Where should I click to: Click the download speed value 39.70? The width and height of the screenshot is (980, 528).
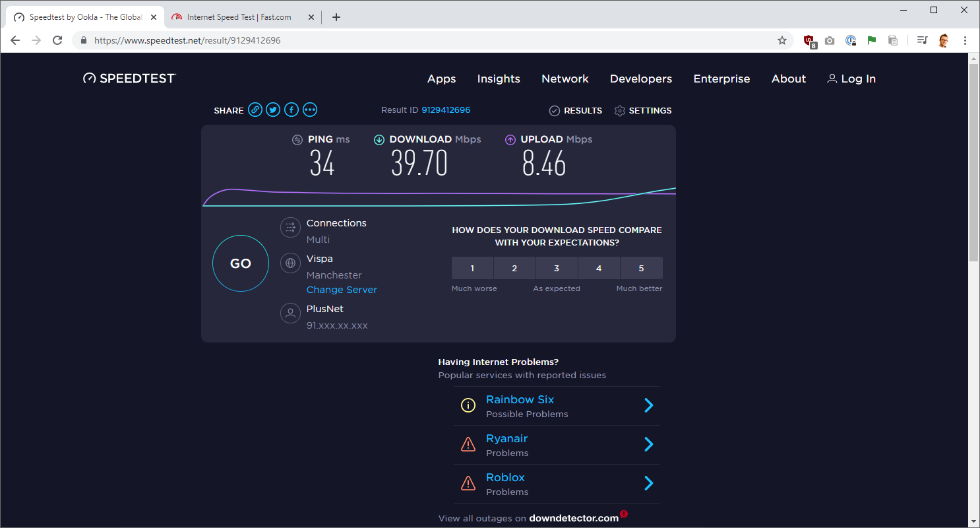point(419,163)
